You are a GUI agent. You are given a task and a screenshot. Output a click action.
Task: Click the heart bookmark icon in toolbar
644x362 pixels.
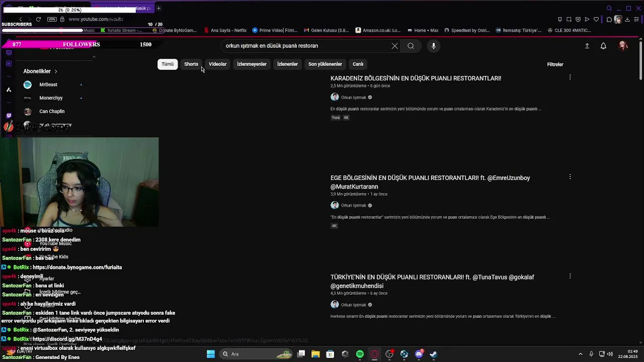[x=596, y=19]
